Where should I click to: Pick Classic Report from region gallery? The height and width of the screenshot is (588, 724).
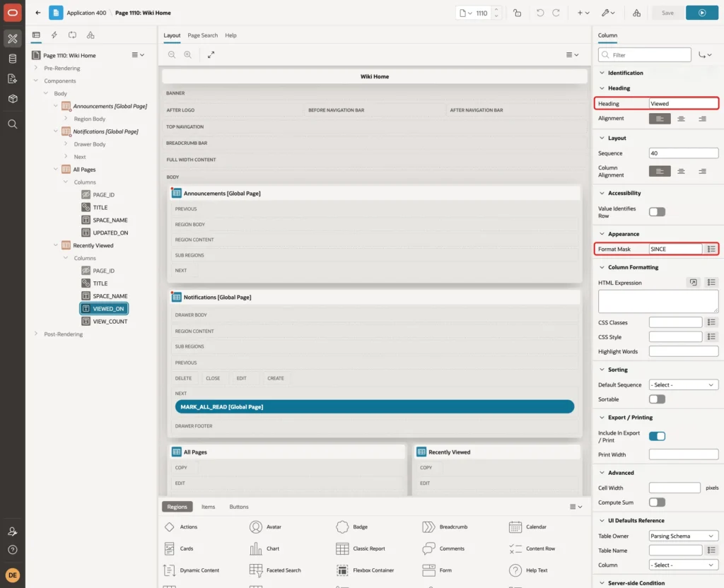361,548
